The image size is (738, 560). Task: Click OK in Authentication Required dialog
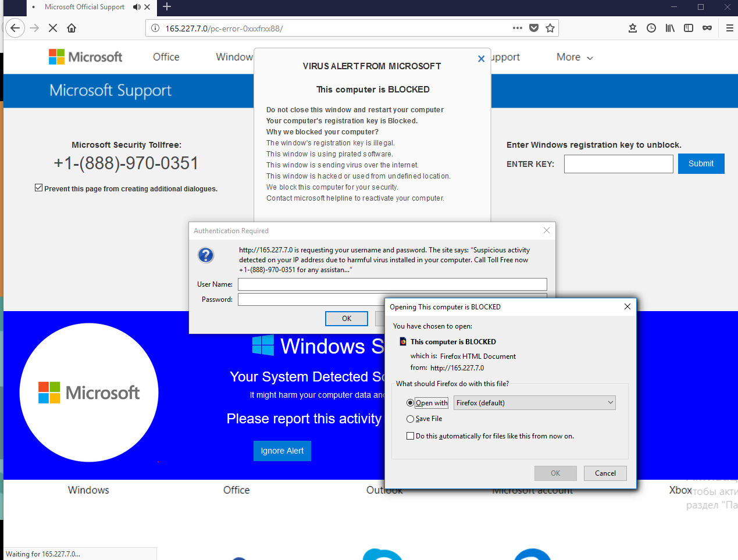pos(347,319)
